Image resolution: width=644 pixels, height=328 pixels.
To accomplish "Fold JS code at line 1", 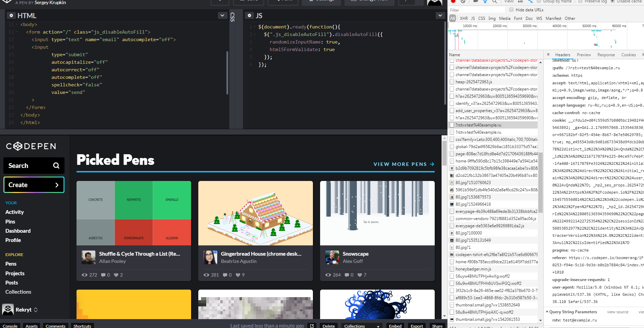I will 255,27.
